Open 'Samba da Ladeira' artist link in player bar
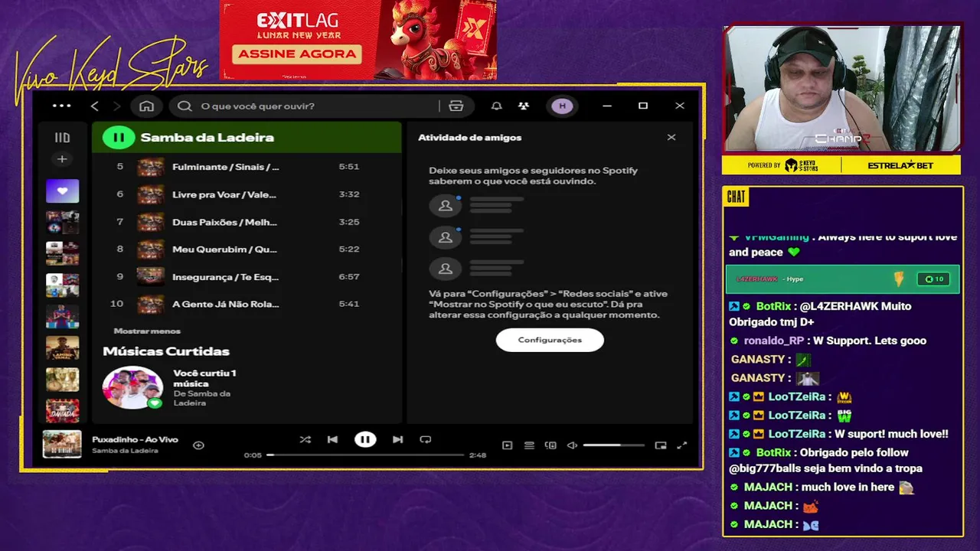 pos(125,451)
